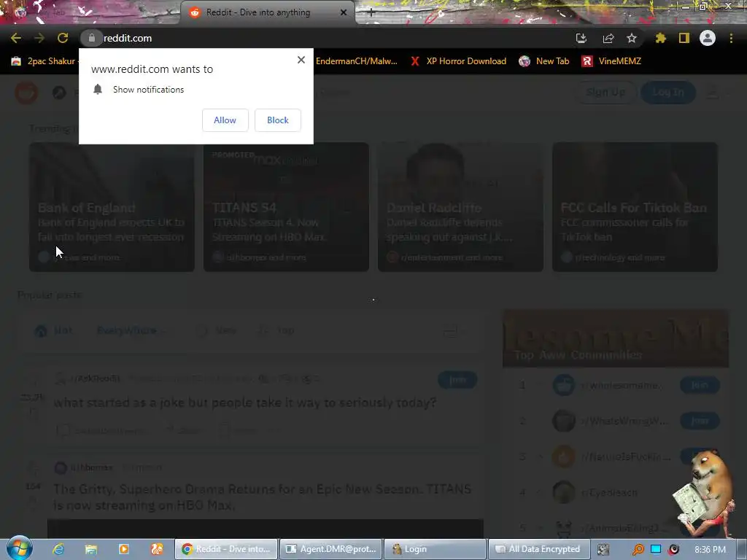Click the browser forward arrow

pos(39,38)
